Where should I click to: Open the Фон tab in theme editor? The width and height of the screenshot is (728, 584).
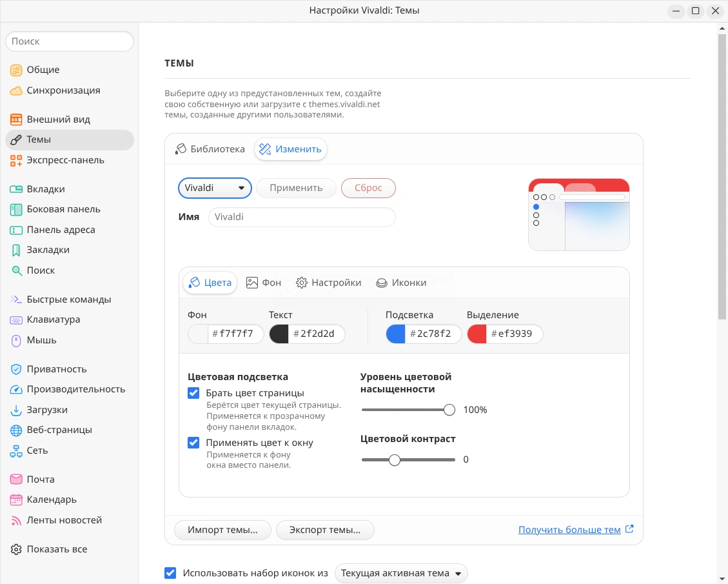point(264,283)
